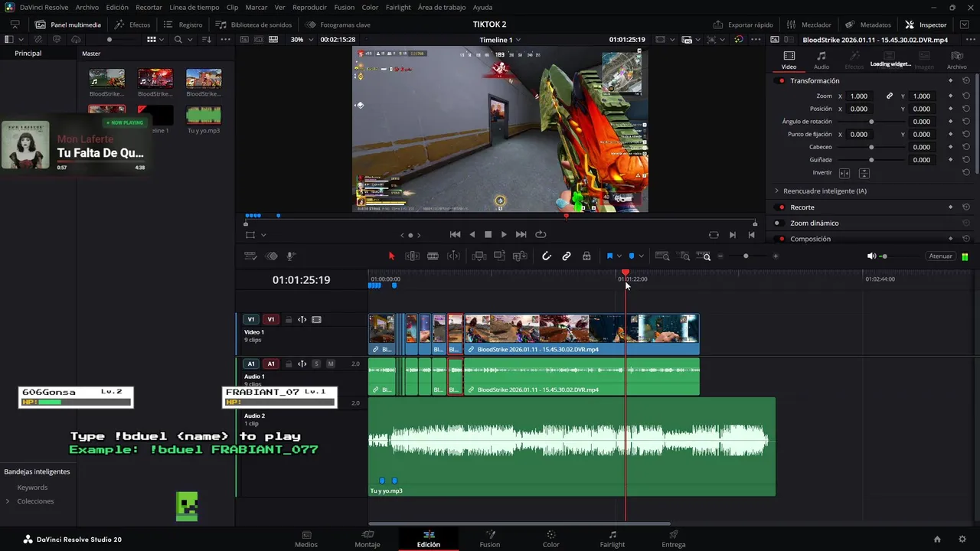Toggle Linked Selection chain icon
Screen dimensions: 980x551
click(x=567, y=256)
